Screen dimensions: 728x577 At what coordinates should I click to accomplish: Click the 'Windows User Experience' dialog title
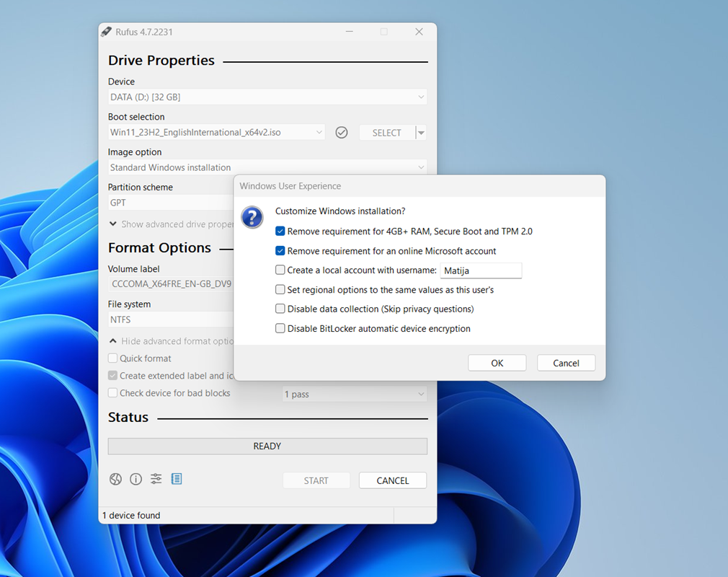(x=290, y=186)
